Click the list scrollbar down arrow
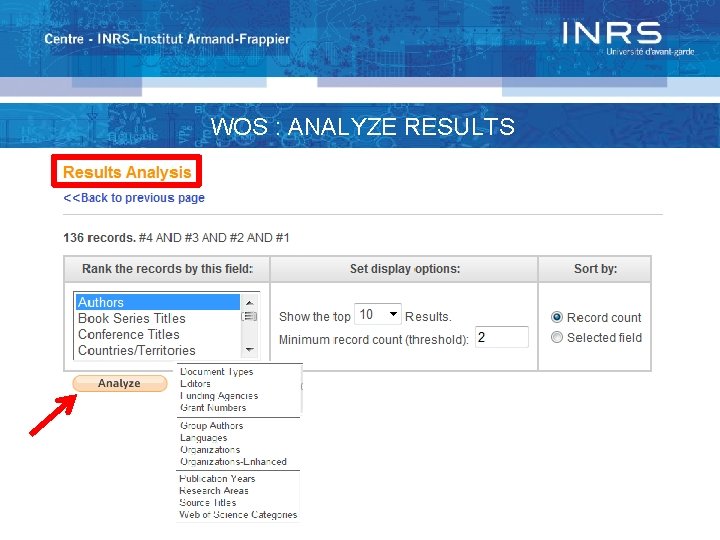720x540 pixels. tap(249, 350)
